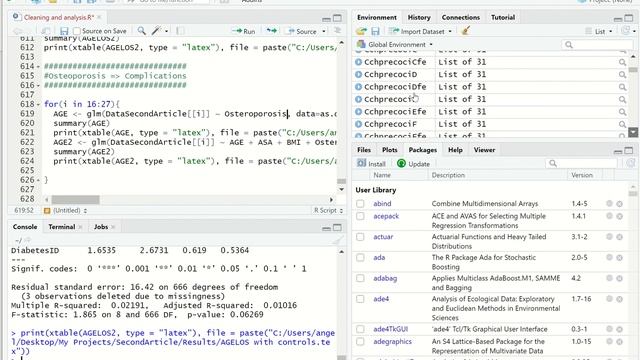Viewport: 640px width, 360px height.
Task: Check the adabag package box
Action: tap(360, 278)
